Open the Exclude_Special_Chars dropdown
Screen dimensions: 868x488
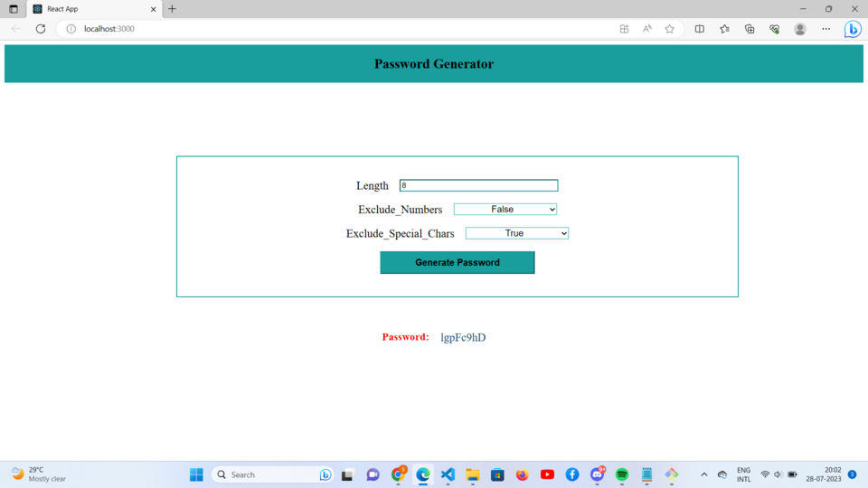coord(516,233)
